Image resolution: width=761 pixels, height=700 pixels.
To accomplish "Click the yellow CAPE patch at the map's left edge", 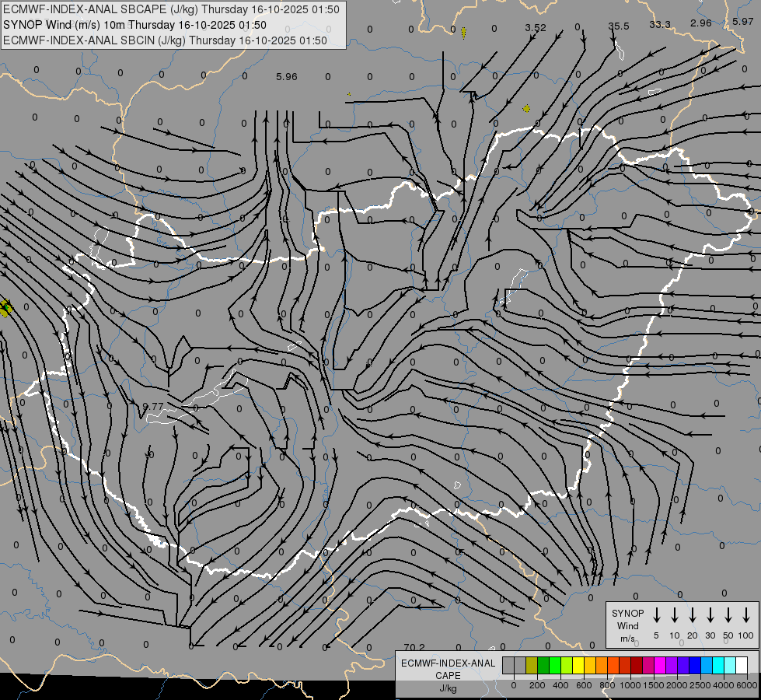I will (x=5, y=308).
